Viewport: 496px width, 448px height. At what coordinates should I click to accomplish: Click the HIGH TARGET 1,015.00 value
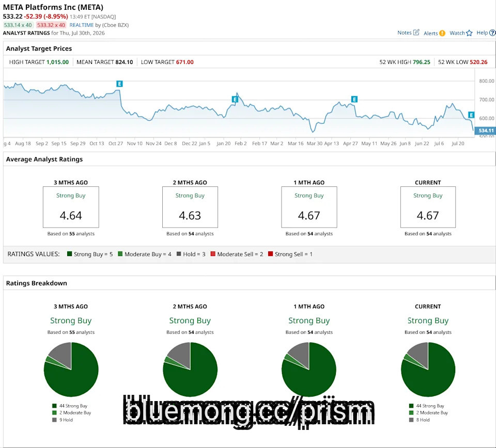[57, 62]
